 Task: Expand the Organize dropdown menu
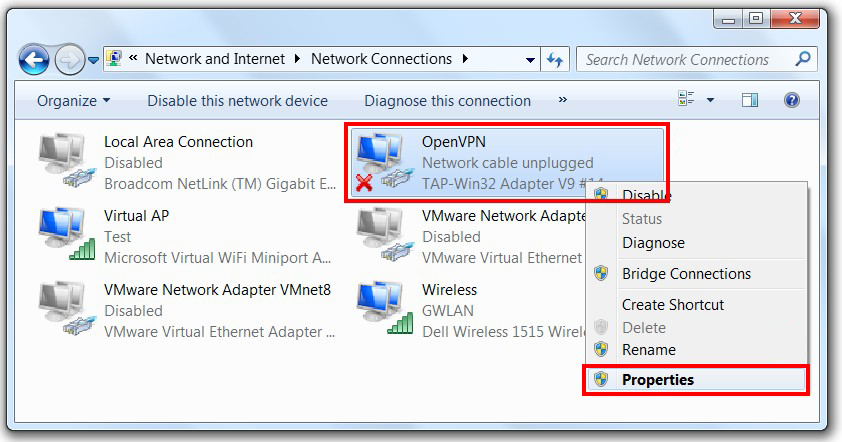[73, 100]
